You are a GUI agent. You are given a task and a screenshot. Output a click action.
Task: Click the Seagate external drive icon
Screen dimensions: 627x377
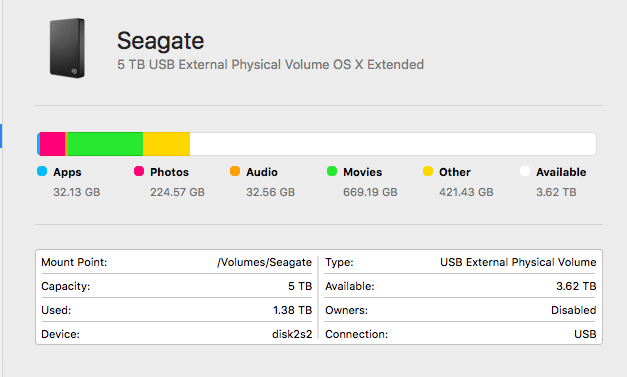(x=67, y=48)
